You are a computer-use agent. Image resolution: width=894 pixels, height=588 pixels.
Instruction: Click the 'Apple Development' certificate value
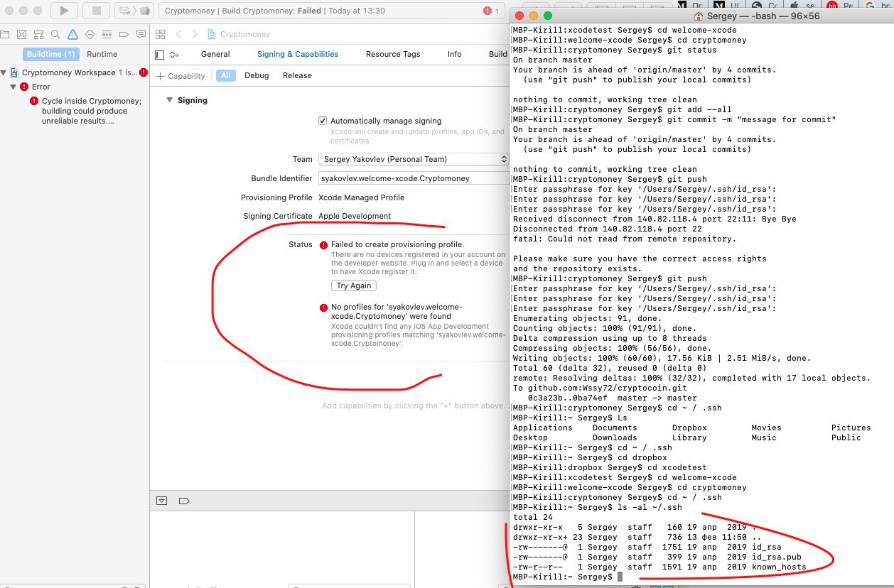click(x=355, y=216)
